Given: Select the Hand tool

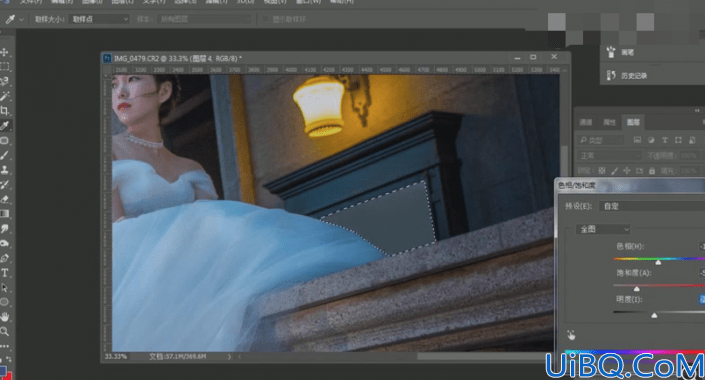Looking at the screenshot, I should [4, 317].
